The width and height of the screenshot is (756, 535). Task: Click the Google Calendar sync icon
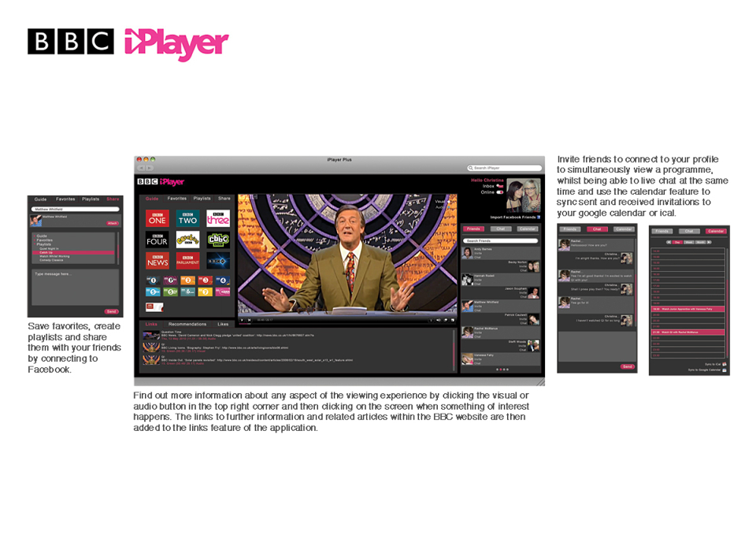(724, 370)
